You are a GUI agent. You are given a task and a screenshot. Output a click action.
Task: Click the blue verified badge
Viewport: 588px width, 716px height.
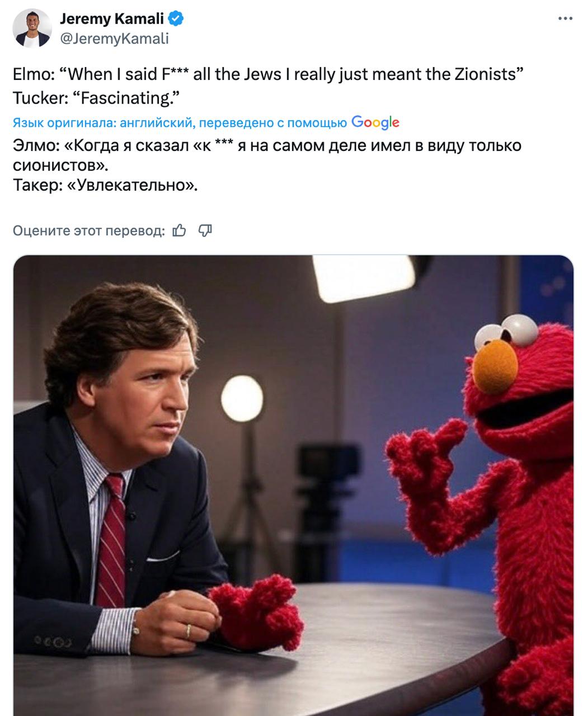click(x=176, y=19)
